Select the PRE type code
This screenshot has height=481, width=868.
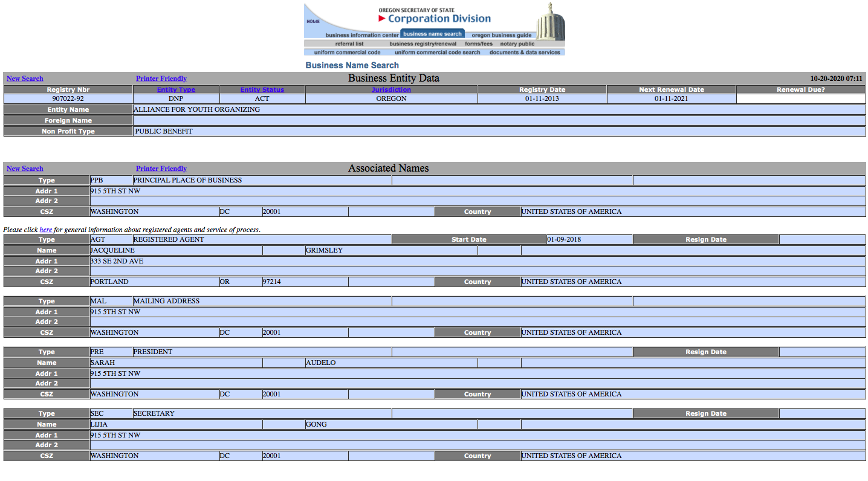pyautogui.click(x=97, y=352)
